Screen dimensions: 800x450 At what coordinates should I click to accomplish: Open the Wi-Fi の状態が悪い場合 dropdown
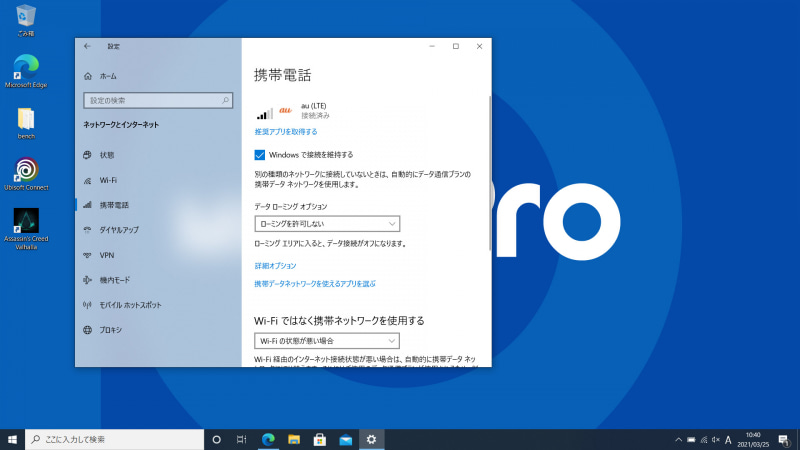[x=327, y=341]
